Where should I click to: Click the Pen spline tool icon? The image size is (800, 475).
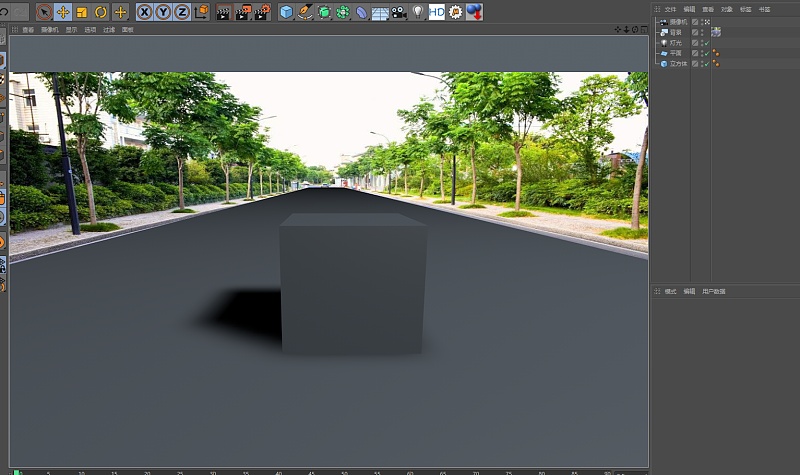coord(306,12)
